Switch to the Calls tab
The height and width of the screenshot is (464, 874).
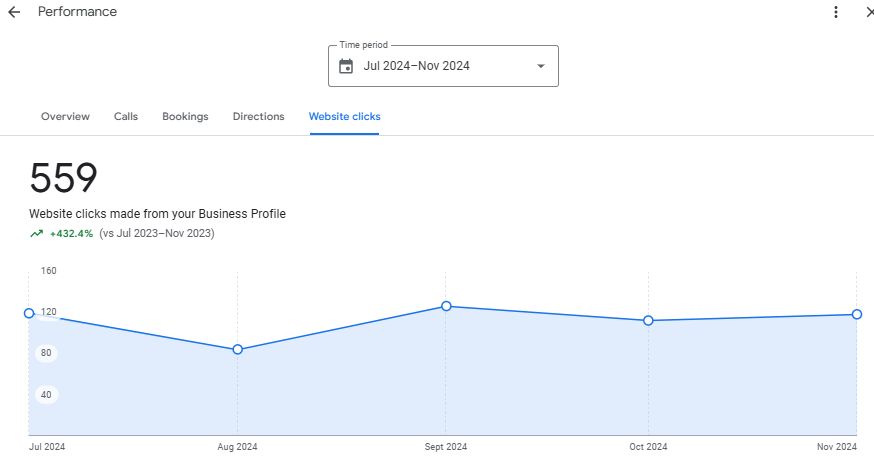point(126,117)
